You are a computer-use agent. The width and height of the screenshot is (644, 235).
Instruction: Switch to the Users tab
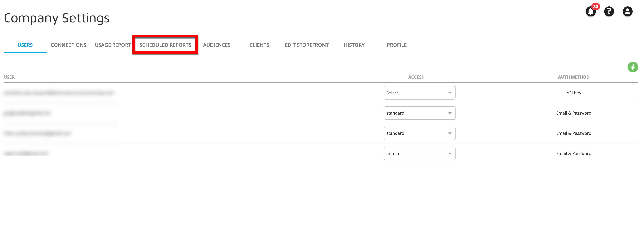point(25,45)
